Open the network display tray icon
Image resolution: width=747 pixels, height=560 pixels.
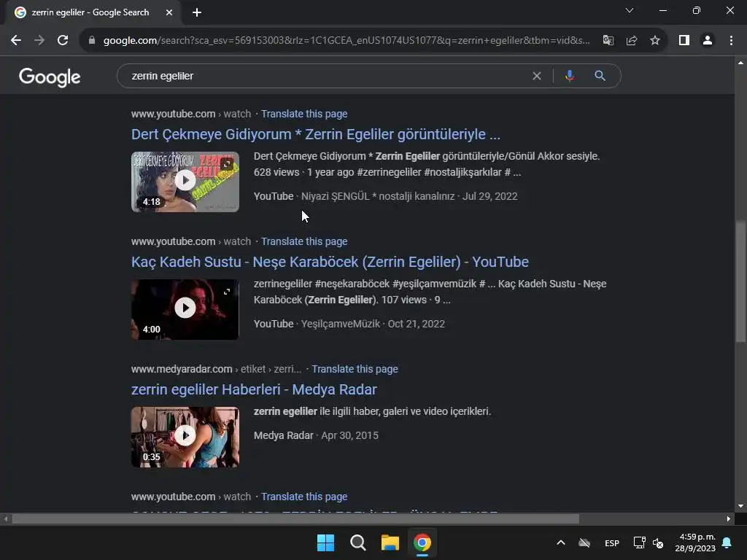click(639, 542)
